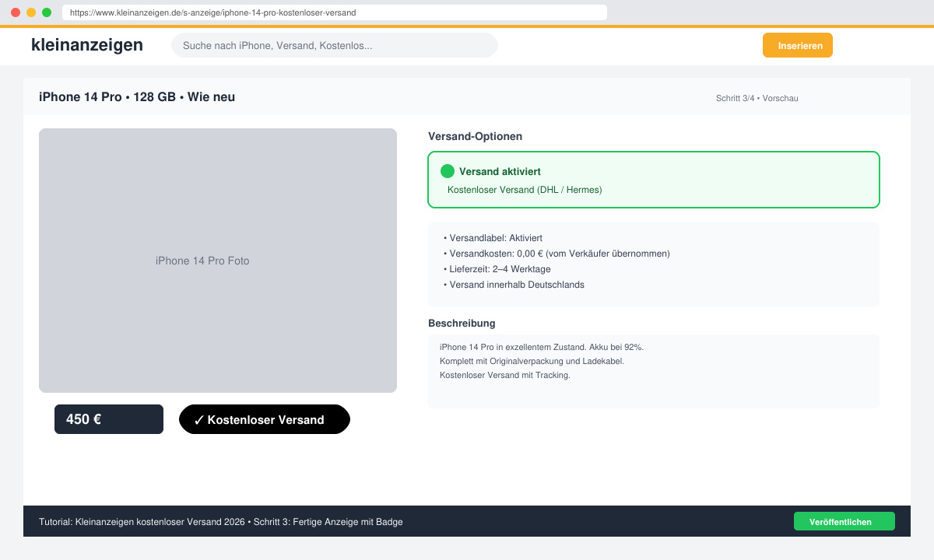Click the orange Inserieren button
934x560 pixels.
point(798,45)
